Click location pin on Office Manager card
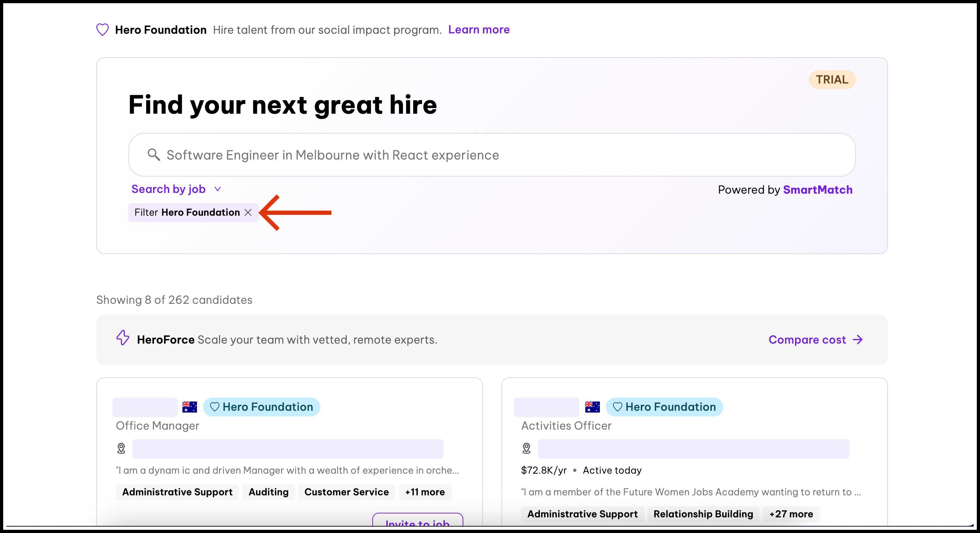The width and height of the screenshot is (980, 533). (121, 448)
